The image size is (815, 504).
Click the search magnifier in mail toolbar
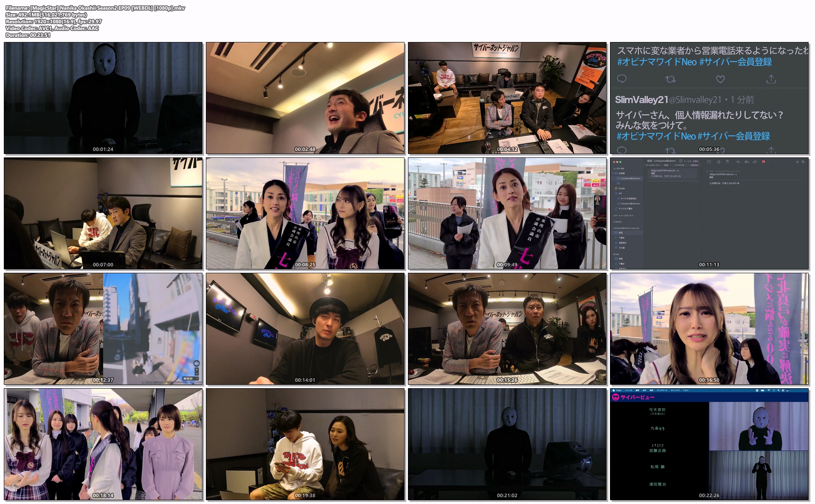803,162
